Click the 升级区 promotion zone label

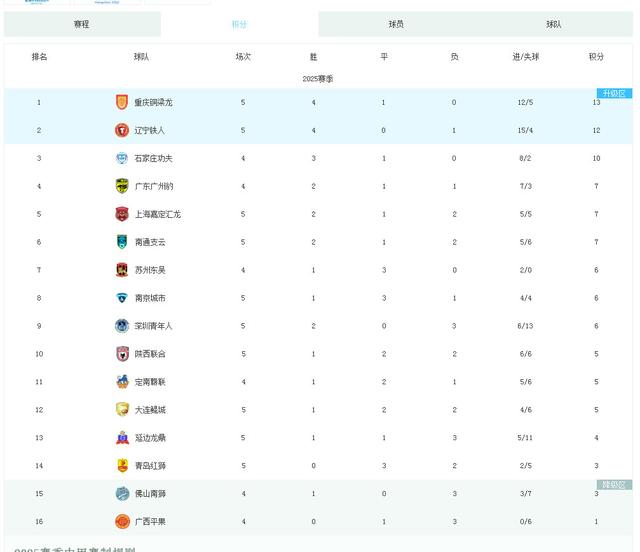tap(614, 93)
